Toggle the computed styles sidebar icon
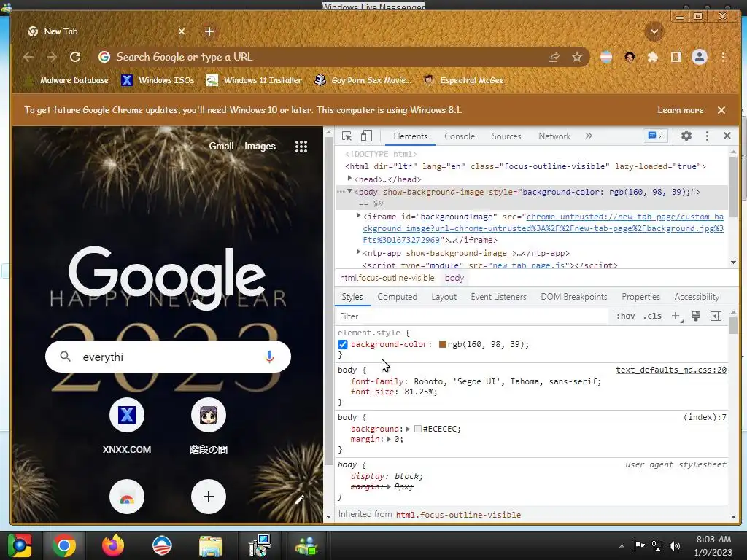This screenshot has height=560, width=747. [x=716, y=316]
